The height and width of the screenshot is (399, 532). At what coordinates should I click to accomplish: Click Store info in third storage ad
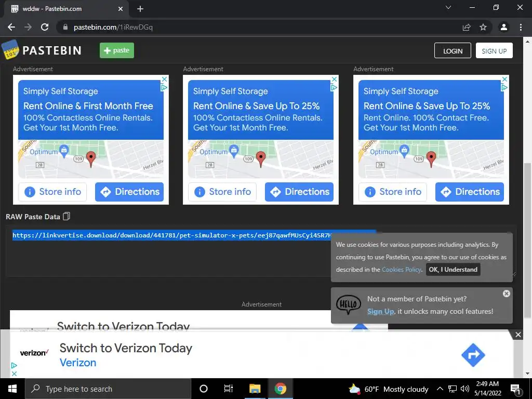(x=393, y=192)
